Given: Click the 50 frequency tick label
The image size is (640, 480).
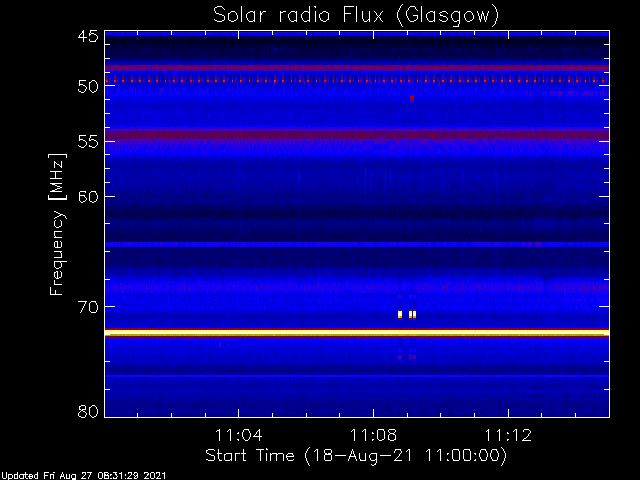Looking at the screenshot, I should click(x=88, y=87).
